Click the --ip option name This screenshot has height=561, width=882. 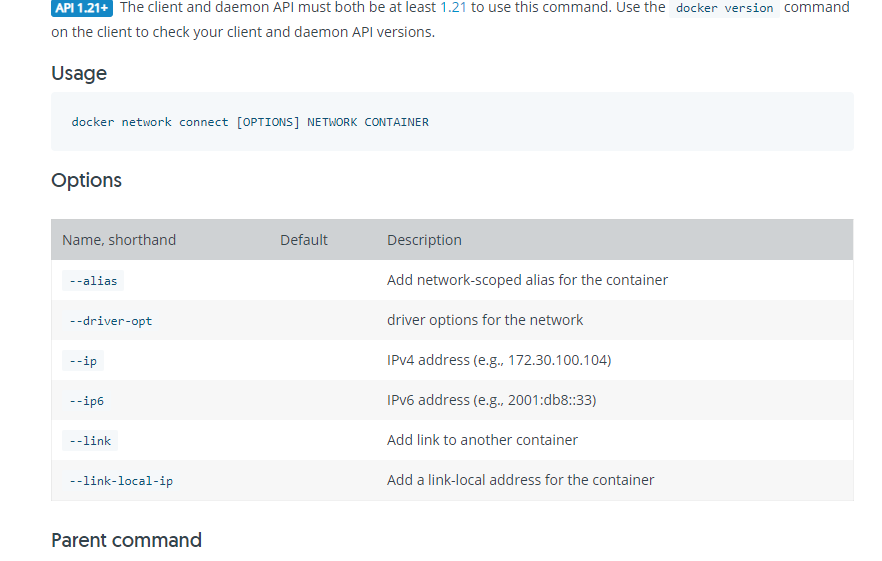pyautogui.click(x=83, y=361)
